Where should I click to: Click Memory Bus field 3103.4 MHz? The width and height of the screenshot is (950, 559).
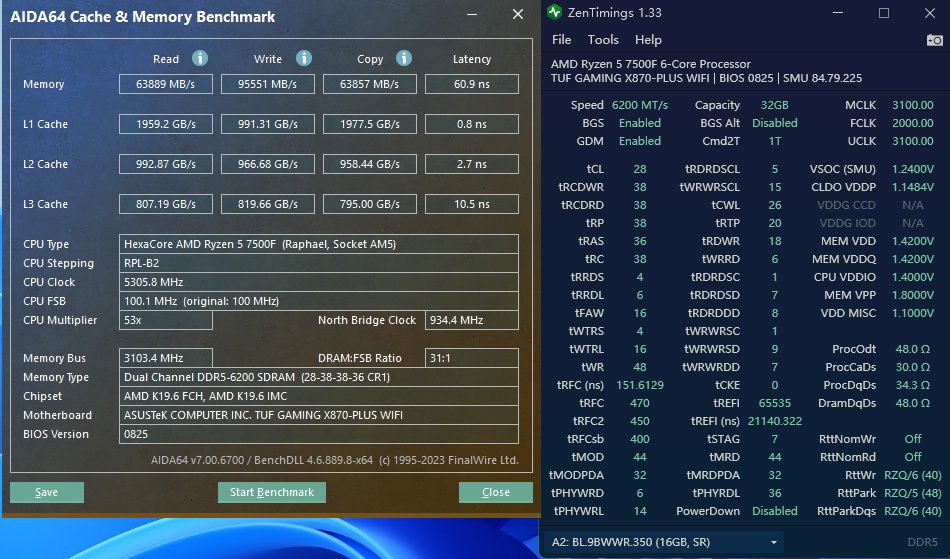pyautogui.click(x=165, y=358)
